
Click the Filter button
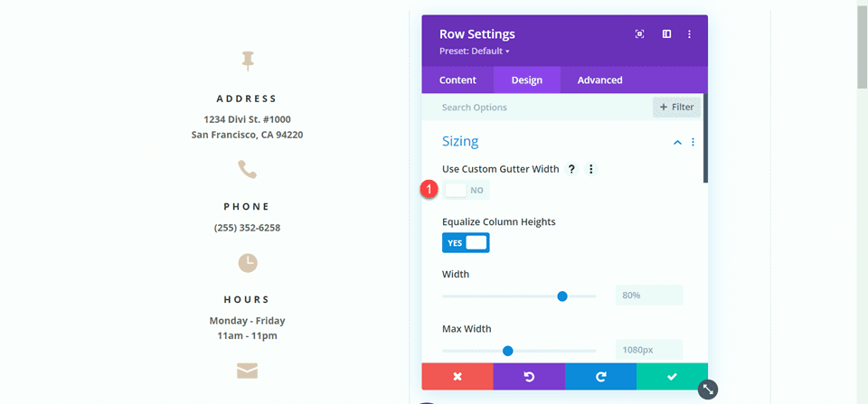(x=676, y=108)
